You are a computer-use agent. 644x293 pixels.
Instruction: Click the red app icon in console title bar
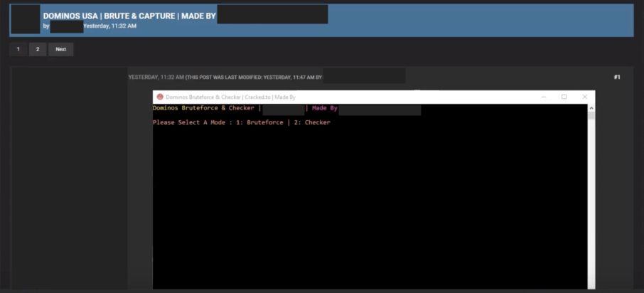pos(160,97)
